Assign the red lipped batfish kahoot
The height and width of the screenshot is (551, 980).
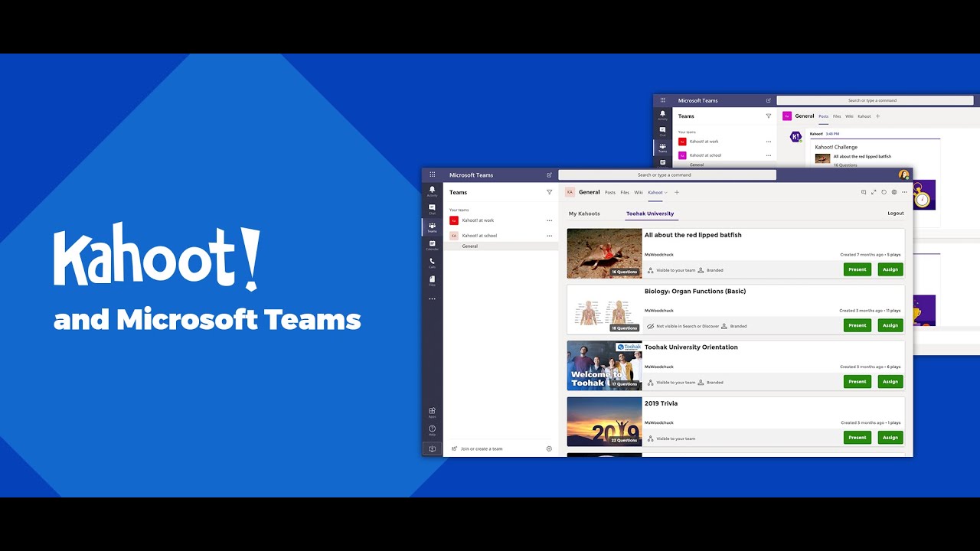point(890,269)
